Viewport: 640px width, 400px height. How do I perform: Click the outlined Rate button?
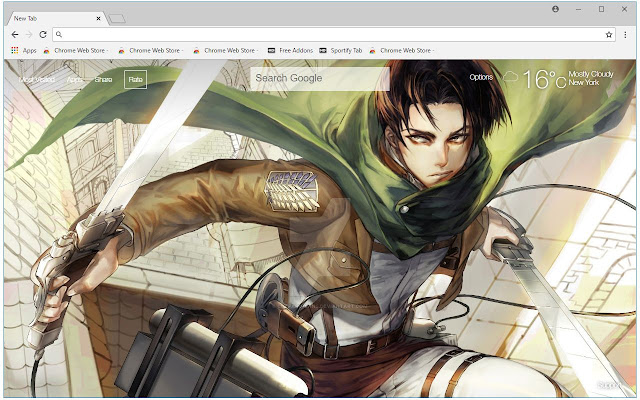[136, 79]
